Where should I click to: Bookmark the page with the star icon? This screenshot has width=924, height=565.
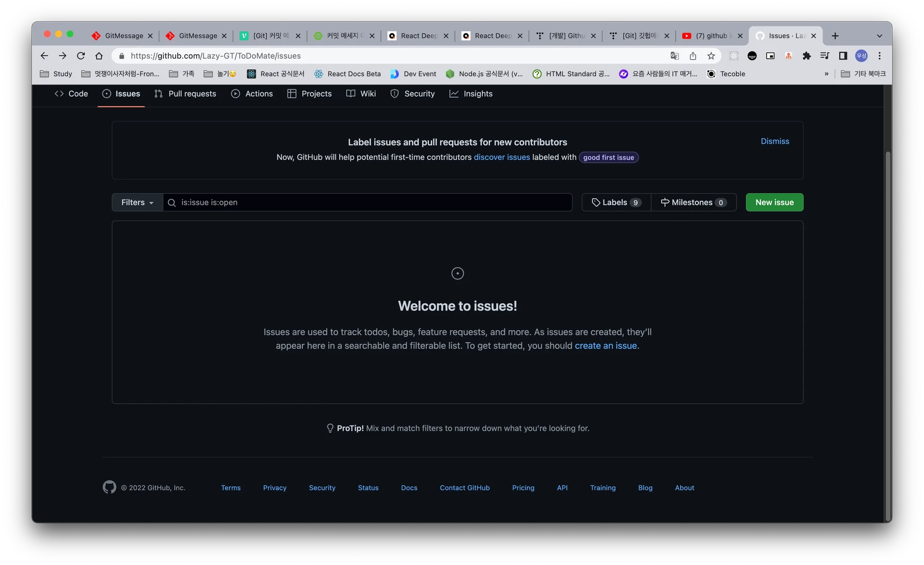[711, 56]
